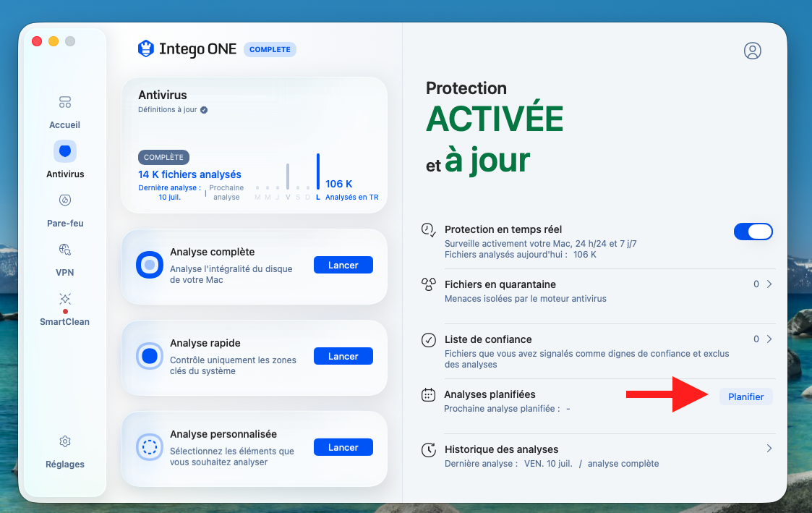
Task: Click "Dernière analyse : 10 juil." text
Action: 169,192
